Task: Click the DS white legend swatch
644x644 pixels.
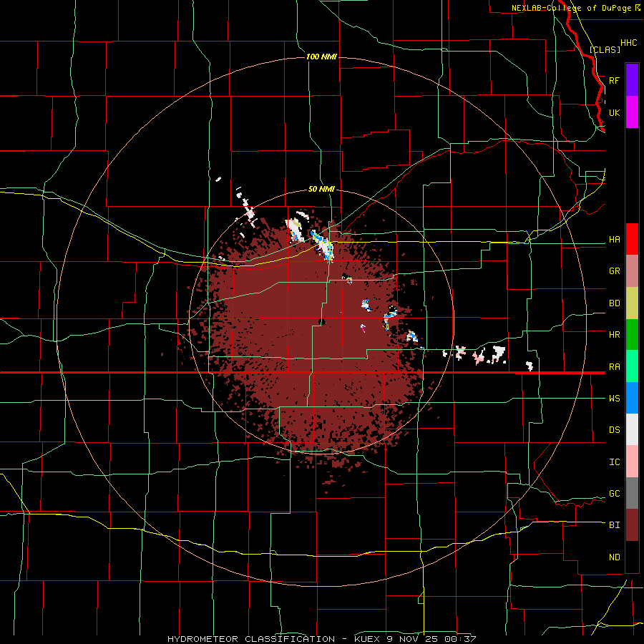Action: tap(632, 429)
